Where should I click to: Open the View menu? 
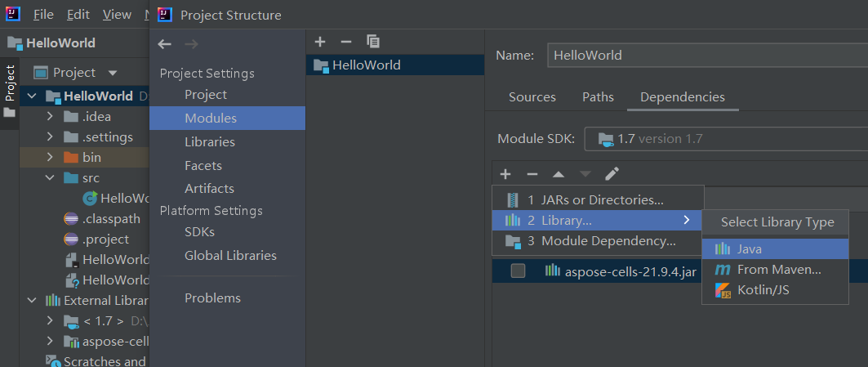pos(117,15)
